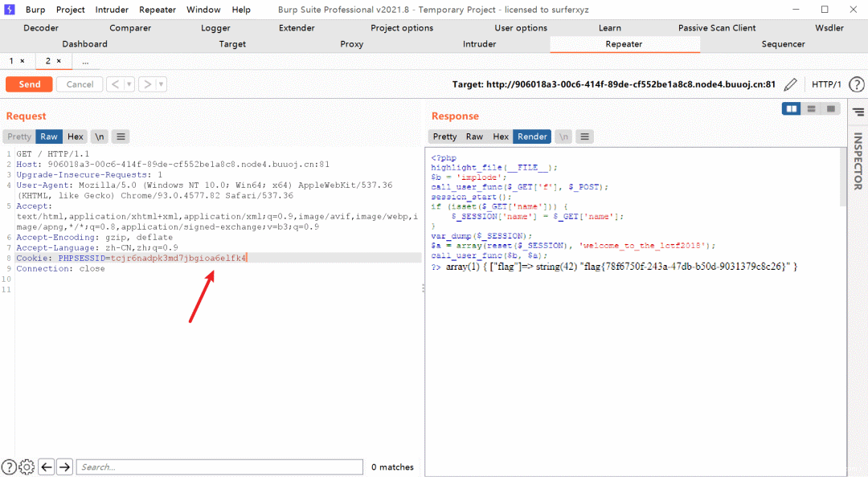Click the Response pane vertical scrollbar

click(843, 177)
